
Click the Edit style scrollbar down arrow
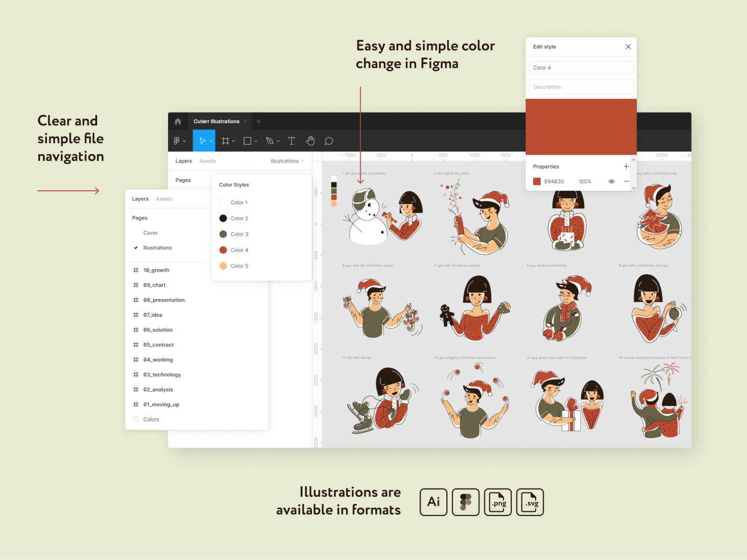[x=634, y=188]
